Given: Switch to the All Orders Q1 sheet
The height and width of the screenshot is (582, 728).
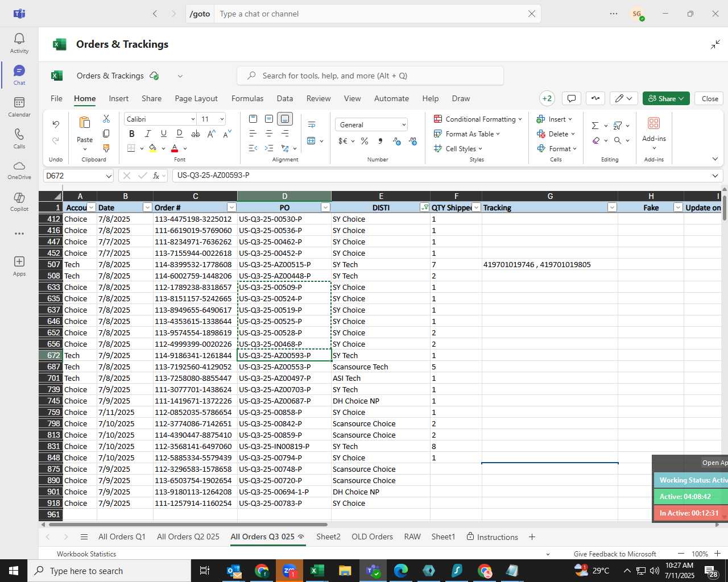Looking at the screenshot, I should 122,537.
